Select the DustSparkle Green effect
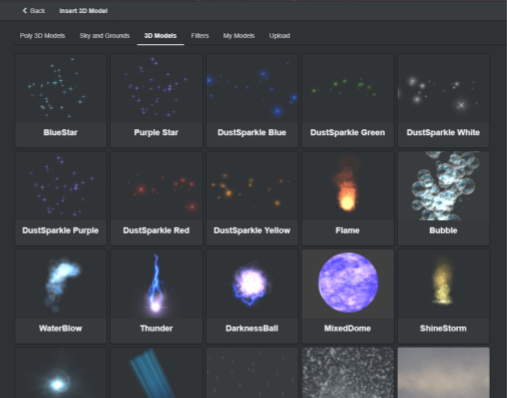The width and height of the screenshot is (507, 398). [348, 100]
